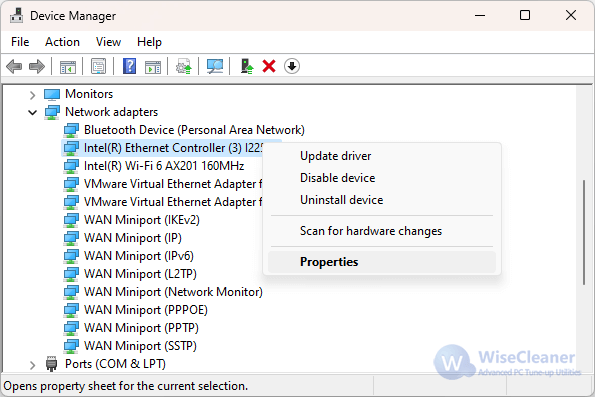Viewport: 595px width, 397px height.
Task: Click the down-arrow disable device icon
Action: coord(292,66)
